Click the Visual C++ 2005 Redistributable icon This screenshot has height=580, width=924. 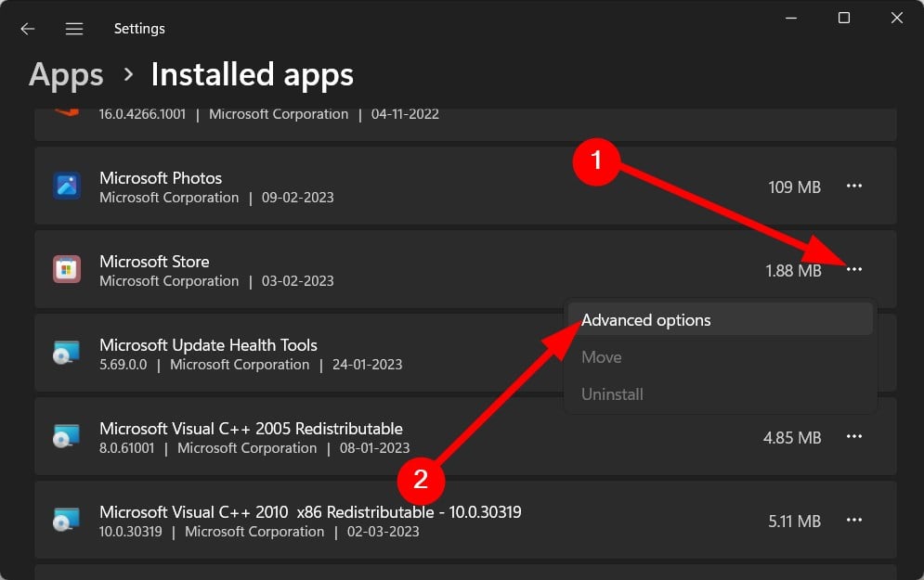pyautogui.click(x=66, y=437)
